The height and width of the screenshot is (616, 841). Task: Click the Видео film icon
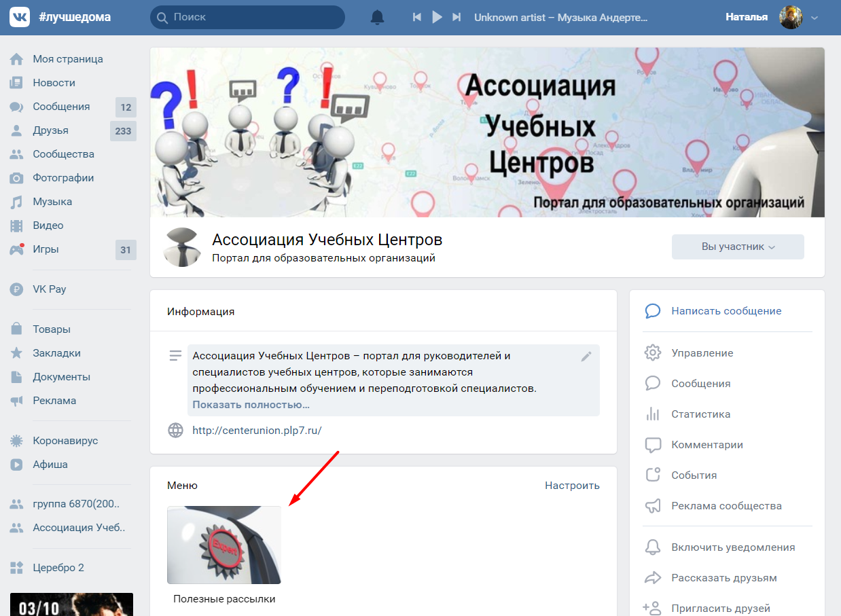click(17, 225)
